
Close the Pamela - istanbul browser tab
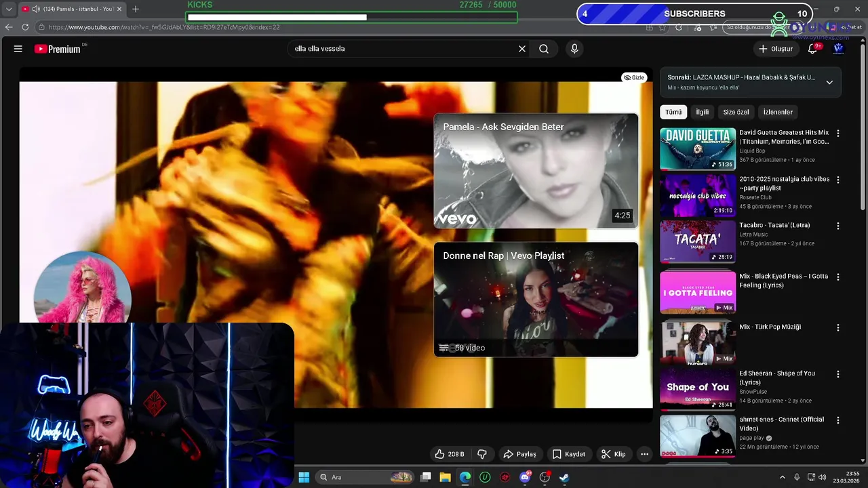119,9
